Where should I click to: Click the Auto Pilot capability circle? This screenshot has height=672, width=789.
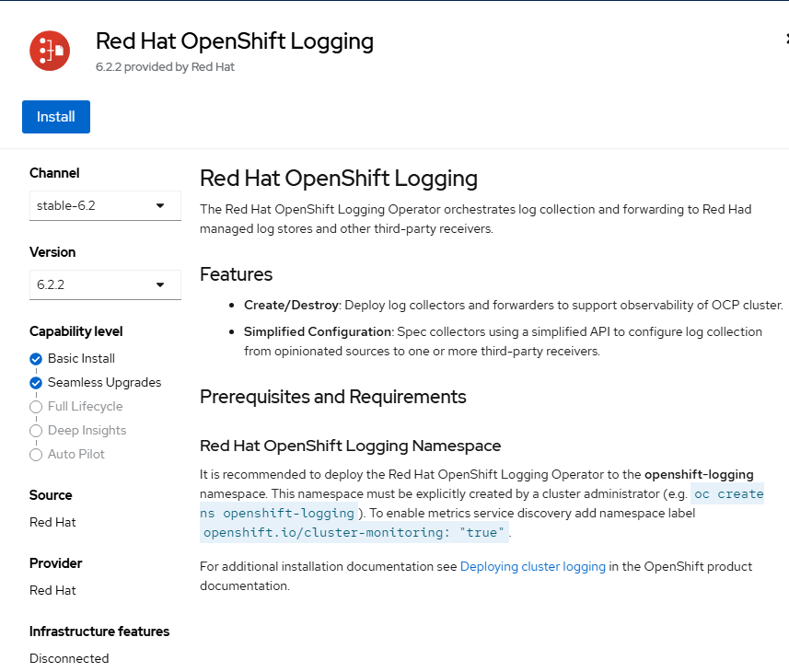point(36,455)
